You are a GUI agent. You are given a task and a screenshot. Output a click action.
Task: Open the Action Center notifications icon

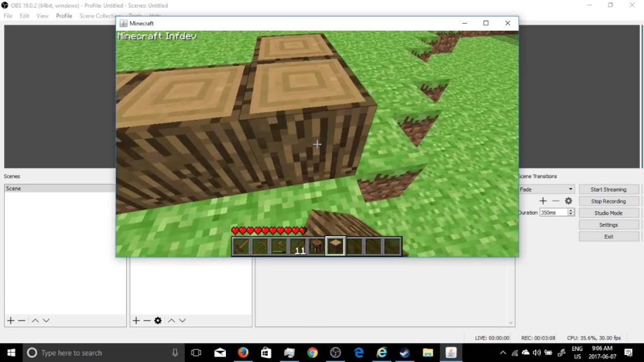click(628, 352)
